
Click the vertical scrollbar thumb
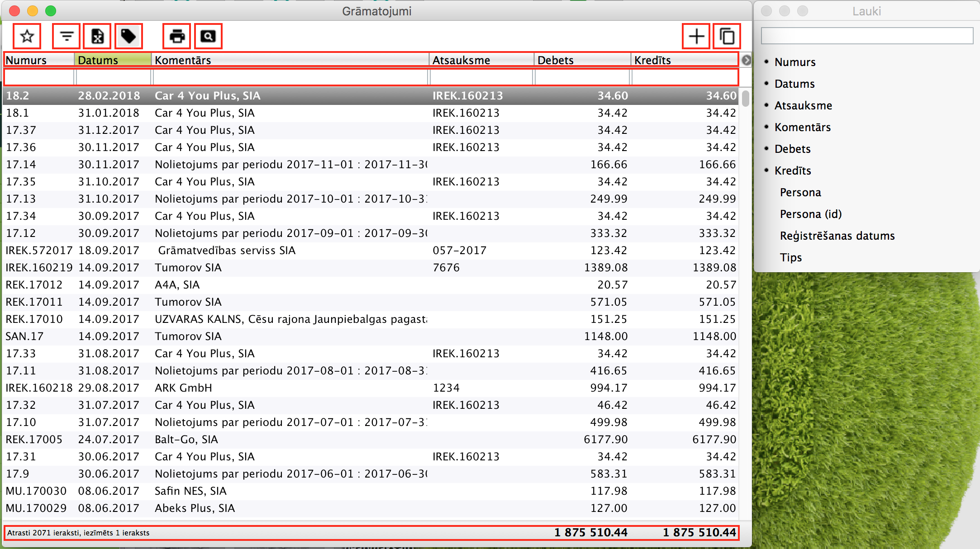[745, 98]
